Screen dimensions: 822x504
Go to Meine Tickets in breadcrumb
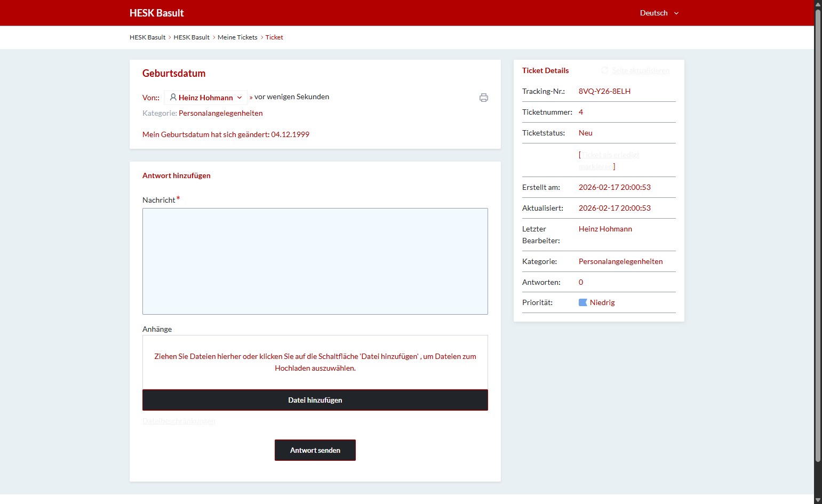click(237, 37)
